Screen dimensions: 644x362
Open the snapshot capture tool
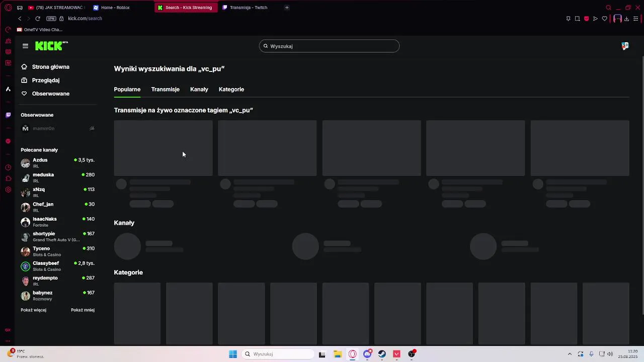[x=577, y=19]
